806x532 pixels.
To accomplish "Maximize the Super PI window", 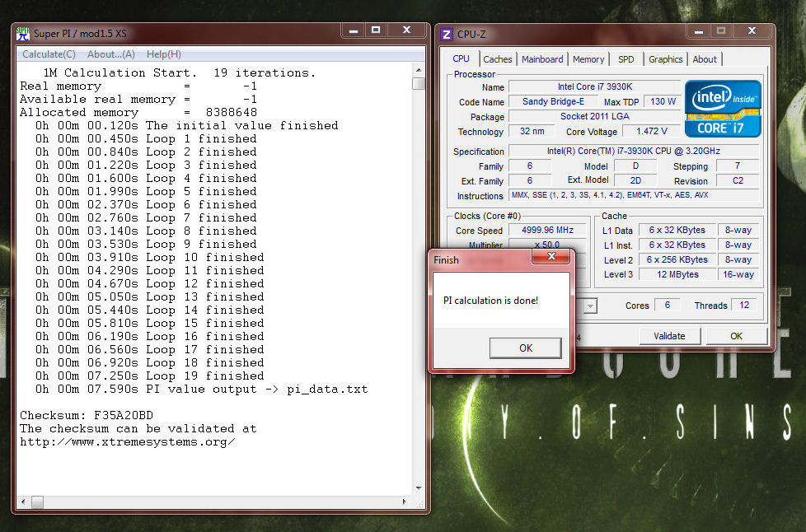I will [x=376, y=30].
